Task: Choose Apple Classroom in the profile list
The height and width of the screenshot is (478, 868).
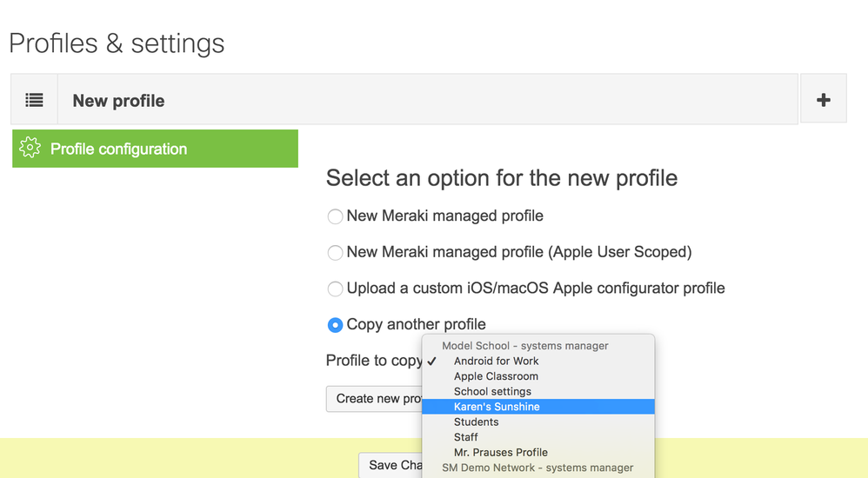Action: pos(496,376)
